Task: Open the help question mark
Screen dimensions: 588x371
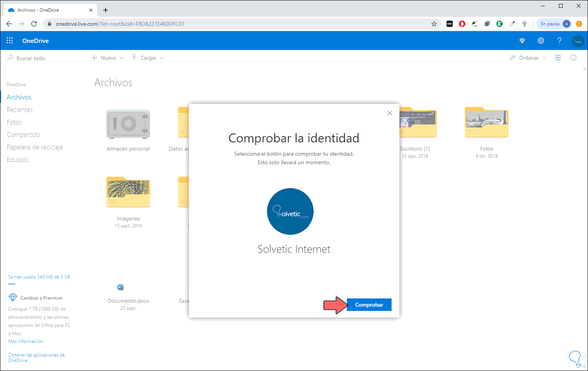Action: (x=560, y=41)
